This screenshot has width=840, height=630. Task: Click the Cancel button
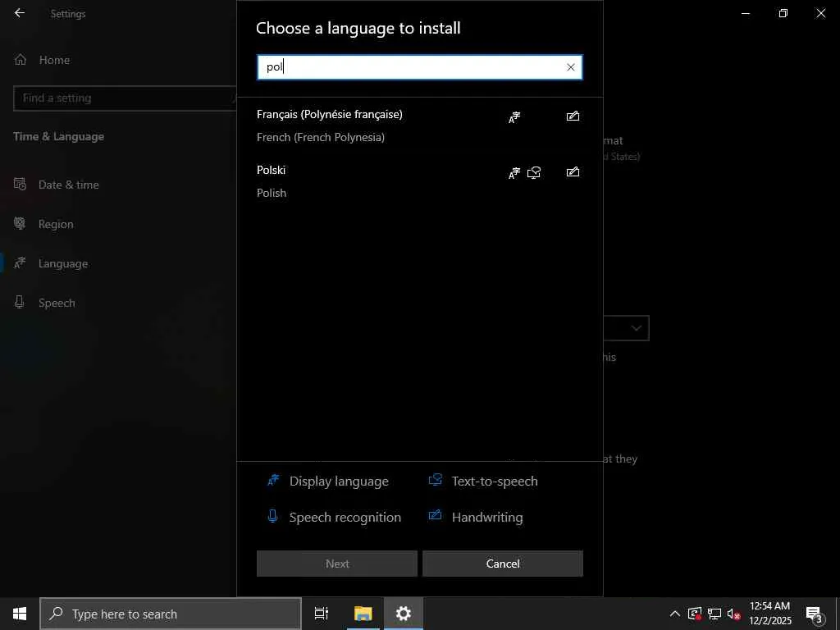point(503,564)
